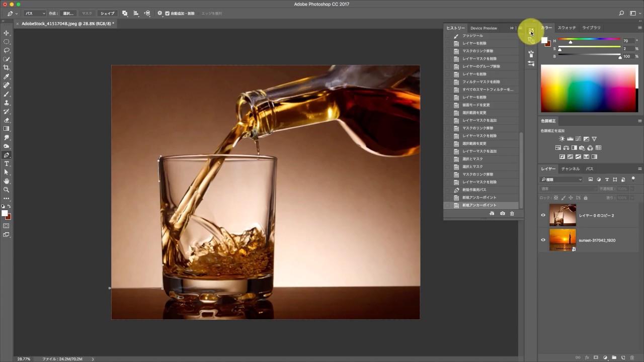
Task: Expand the status bar info arrow
Action: [x=93, y=359]
